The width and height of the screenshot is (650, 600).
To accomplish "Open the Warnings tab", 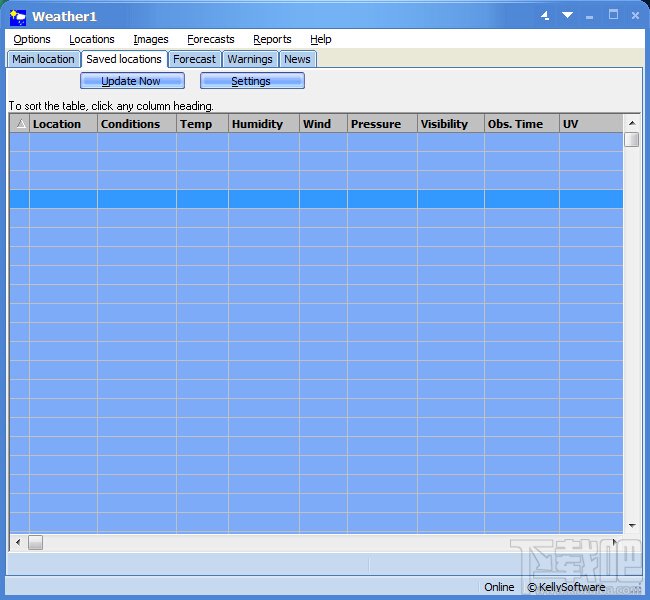I will [x=250, y=59].
